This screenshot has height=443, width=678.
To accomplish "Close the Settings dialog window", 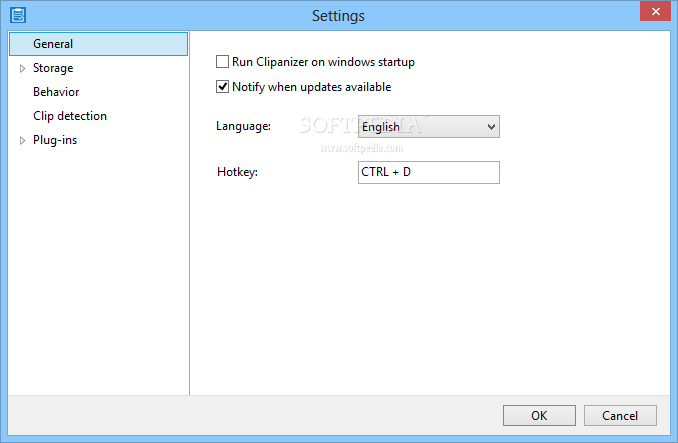I will pyautogui.click(x=655, y=11).
